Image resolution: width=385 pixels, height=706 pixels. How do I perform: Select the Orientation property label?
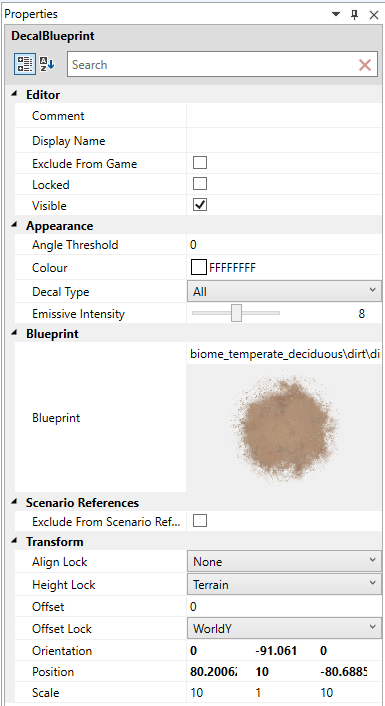(62, 651)
